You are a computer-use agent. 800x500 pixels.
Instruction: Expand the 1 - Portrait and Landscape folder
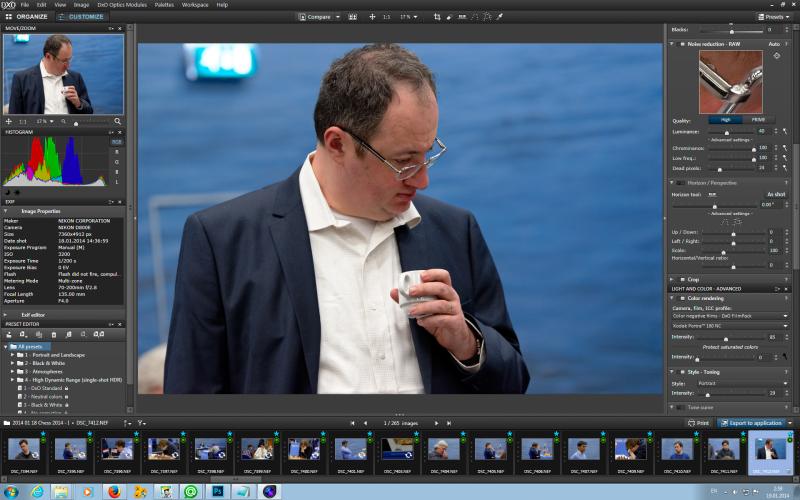tap(12, 355)
